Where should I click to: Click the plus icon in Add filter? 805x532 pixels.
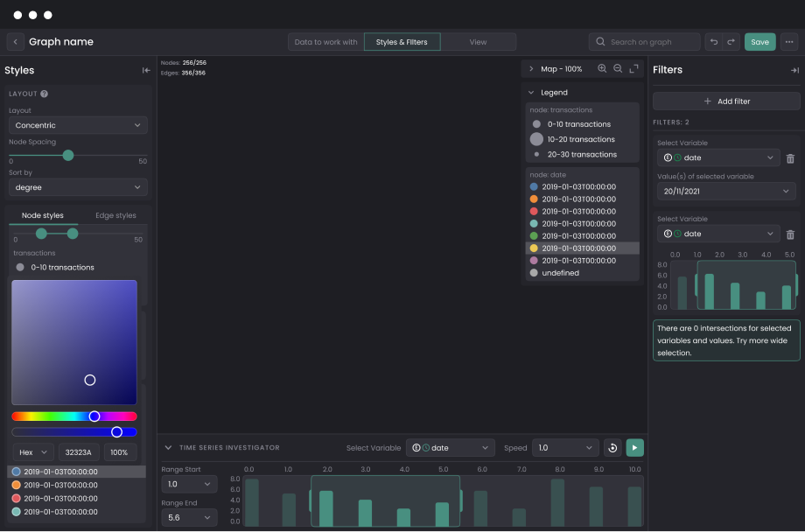click(x=708, y=101)
